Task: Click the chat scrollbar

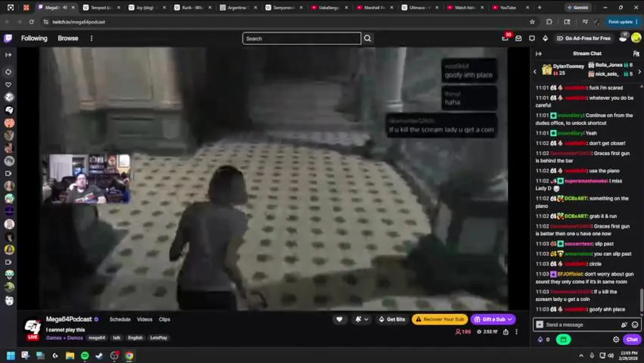Action: coord(641,300)
